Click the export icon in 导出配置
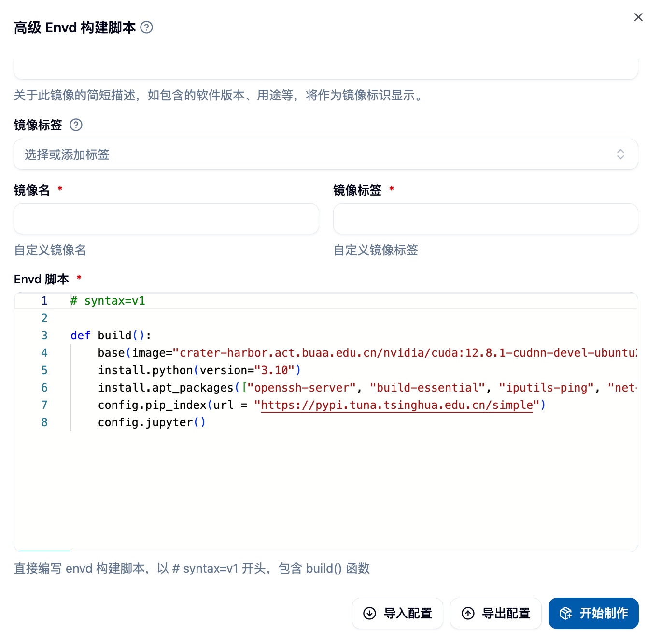The width and height of the screenshot is (647, 644). (468, 613)
